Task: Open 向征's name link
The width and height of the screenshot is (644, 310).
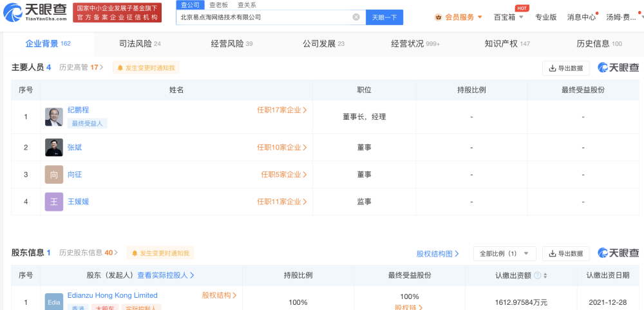Action: (x=74, y=174)
